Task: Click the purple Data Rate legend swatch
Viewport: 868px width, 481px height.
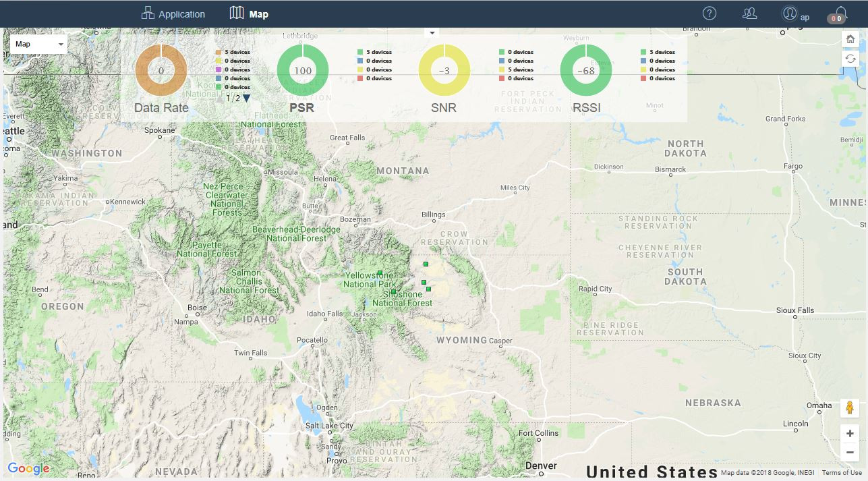Action: click(219, 69)
